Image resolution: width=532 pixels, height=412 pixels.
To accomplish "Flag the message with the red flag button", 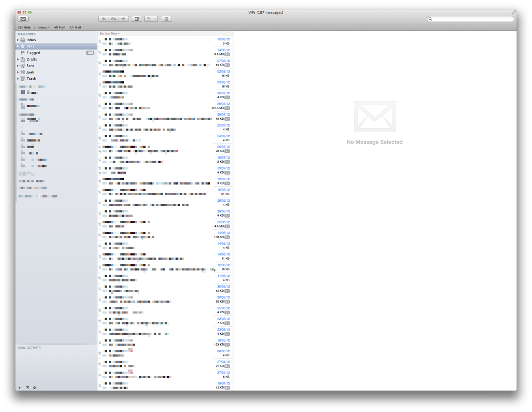I will click(148, 19).
